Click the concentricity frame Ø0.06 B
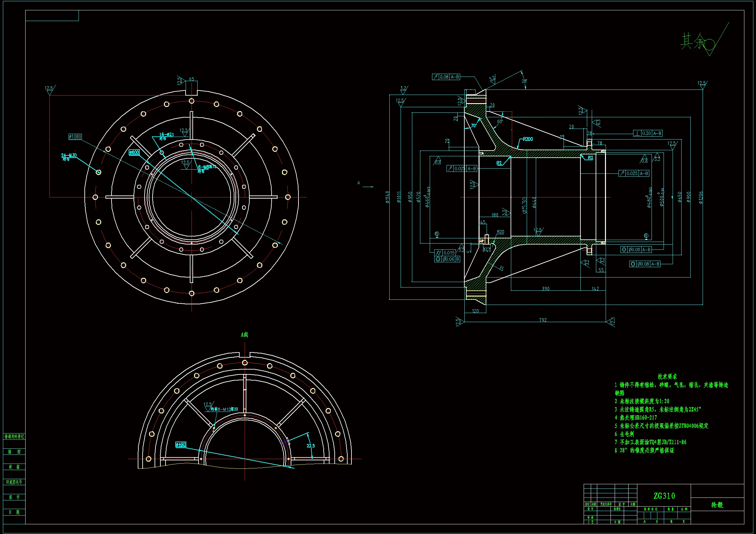756x534 pixels. click(447, 259)
